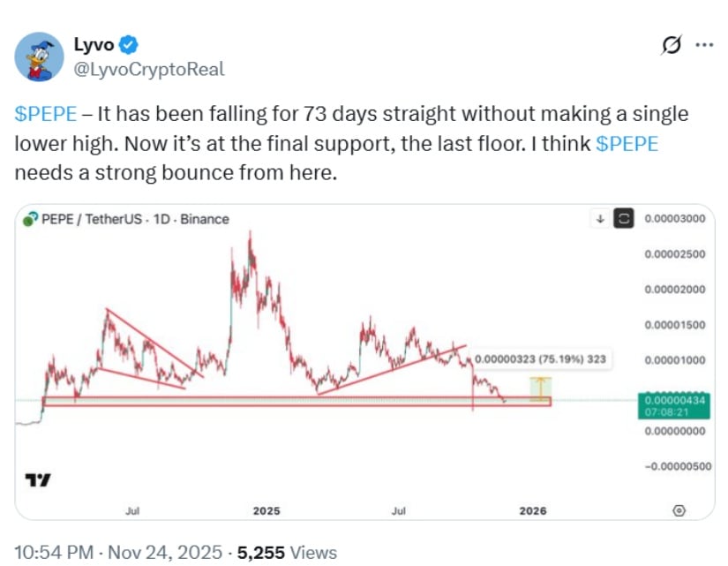Viewport: 728px width, 566px height.
Task: Open the post's ellipsis options icon
Action: point(706,43)
